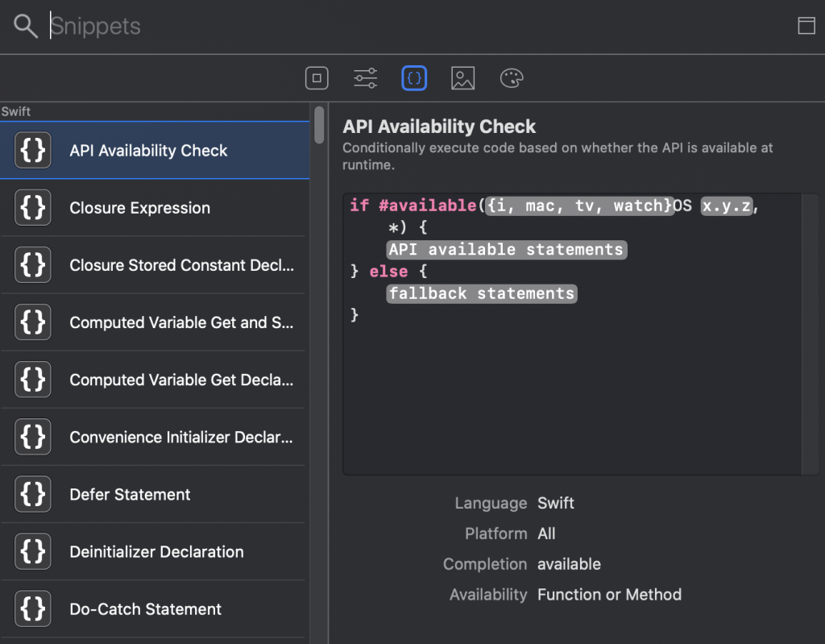Open the Do-Catch Statement snippet
This screenshot has height=644, width=825.
click(x=145, y=609)
